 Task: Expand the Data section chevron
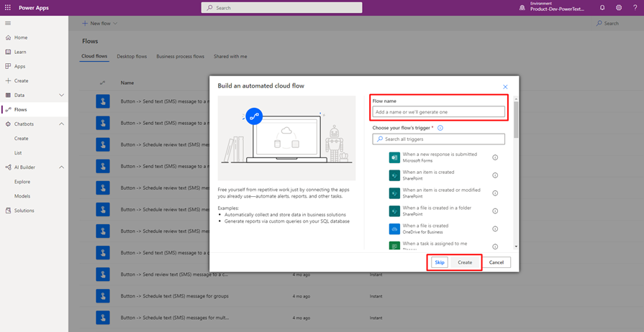point(62,95)
